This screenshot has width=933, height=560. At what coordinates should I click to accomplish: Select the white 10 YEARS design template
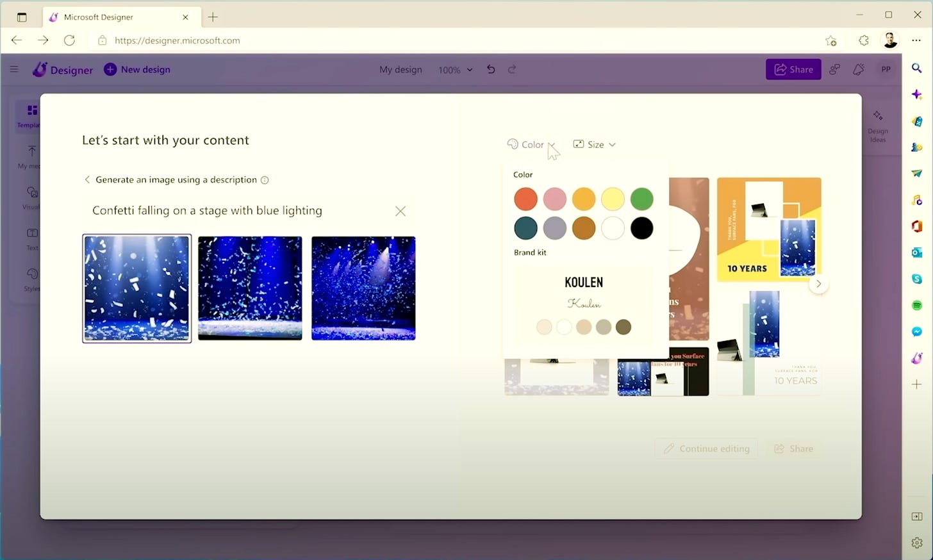click(769, 342)
